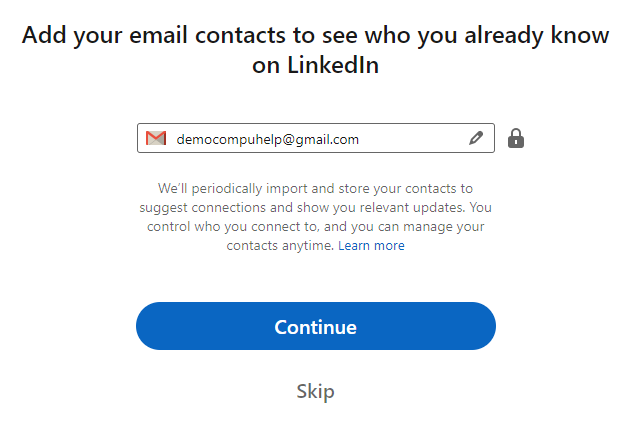Open secure connection info via the lock icon

[x=516, y=138]
